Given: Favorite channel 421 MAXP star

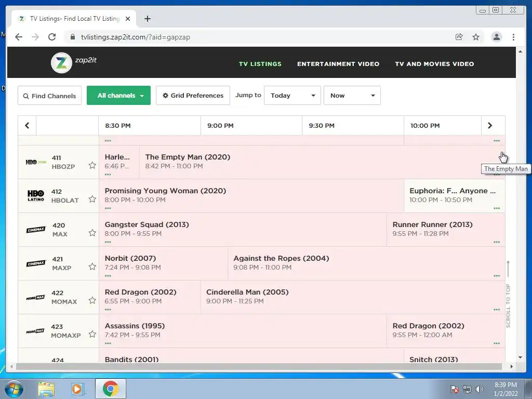Looking at the screenshot, I should coord(92,267).
